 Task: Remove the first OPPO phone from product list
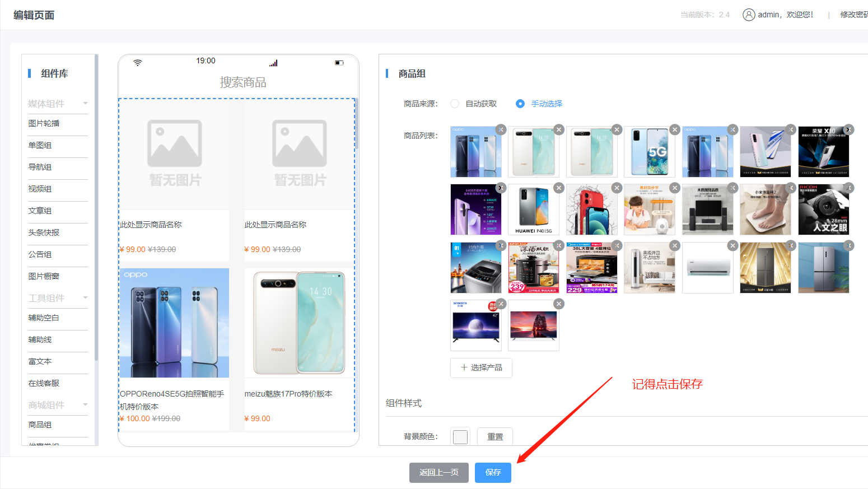pos(501,130)
